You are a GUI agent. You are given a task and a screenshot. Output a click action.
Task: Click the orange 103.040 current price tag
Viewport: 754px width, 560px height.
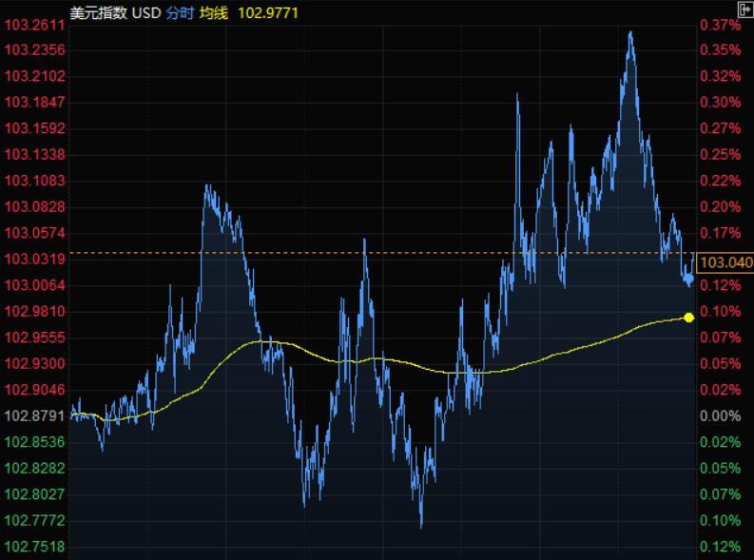[725, 262]
